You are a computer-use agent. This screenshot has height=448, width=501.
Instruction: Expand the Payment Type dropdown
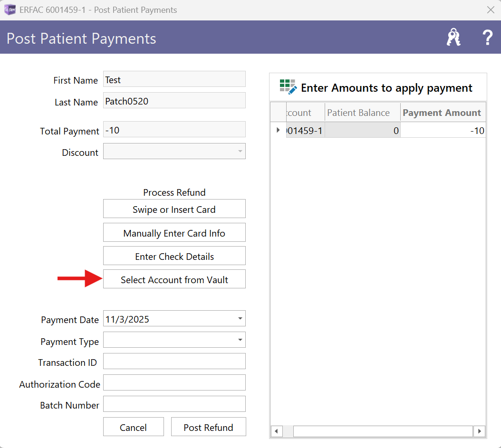pyautogui.click(x=240, y=340)
